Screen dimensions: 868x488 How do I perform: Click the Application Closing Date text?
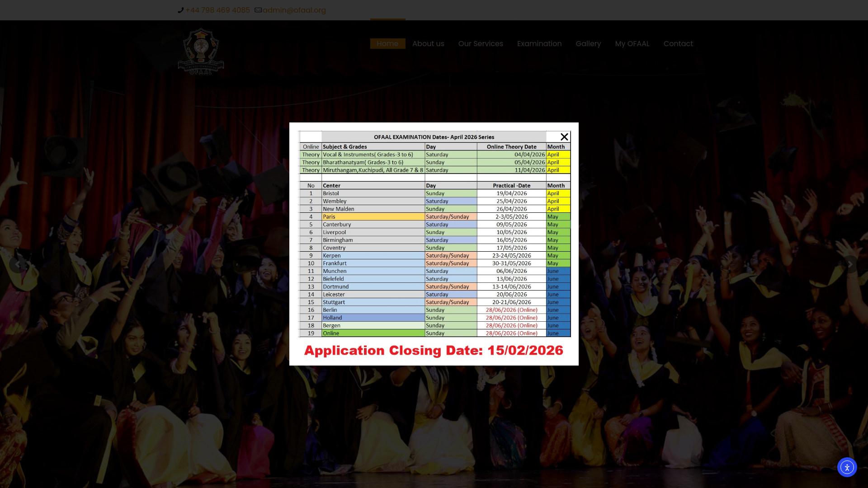tap(434, 350)
